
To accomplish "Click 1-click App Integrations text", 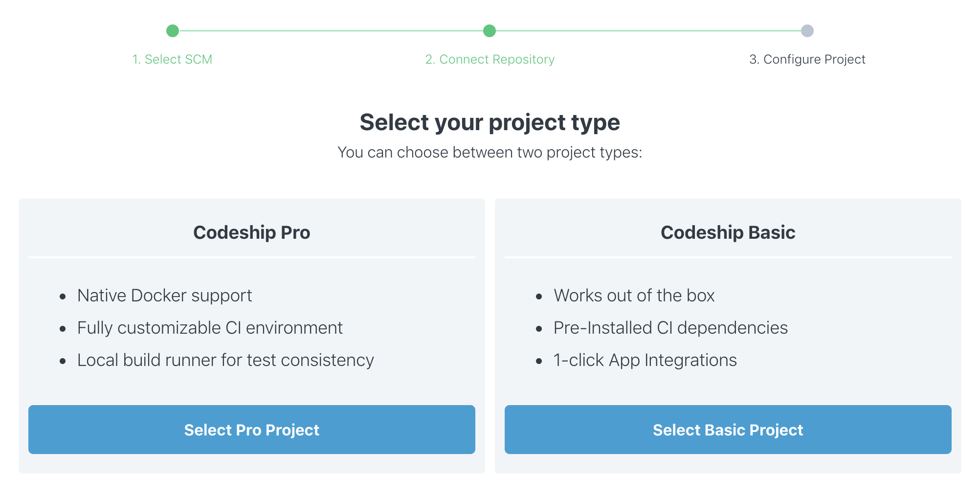I will [645, 360].
